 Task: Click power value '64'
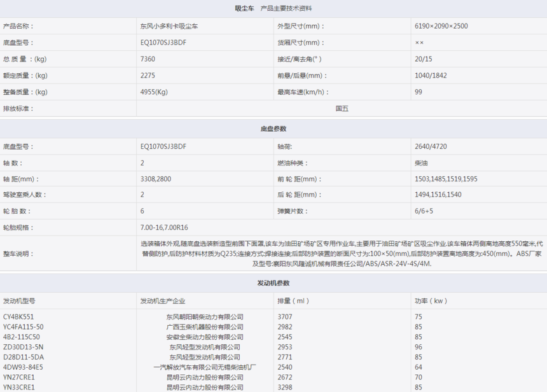(x=419, y=367)
